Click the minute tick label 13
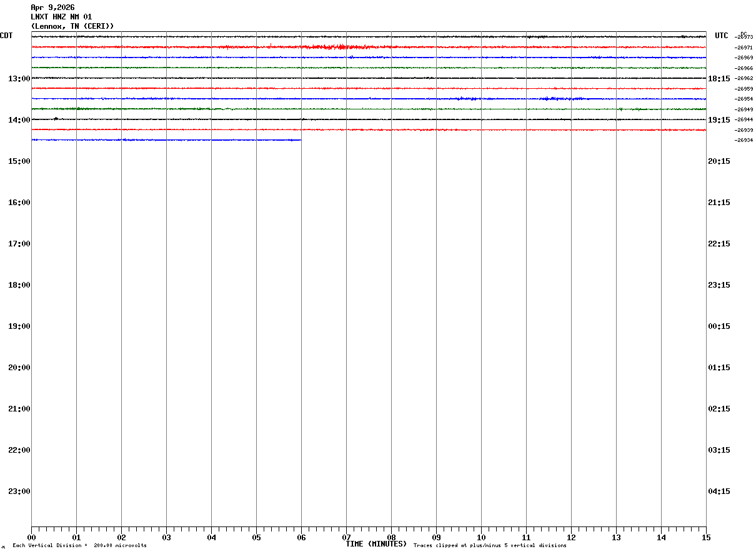This screenshot has height=554, width=756. (x=616, y=538)
